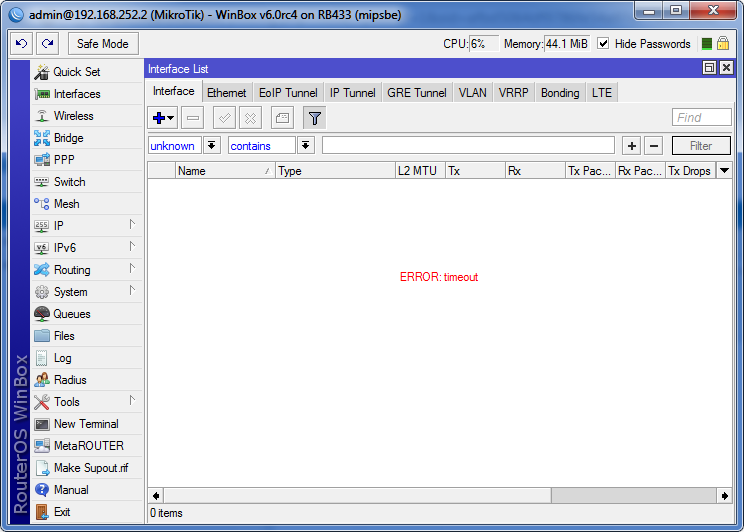
Task: Click the Enable checkmark toolbar button
Action: point(224,118)
